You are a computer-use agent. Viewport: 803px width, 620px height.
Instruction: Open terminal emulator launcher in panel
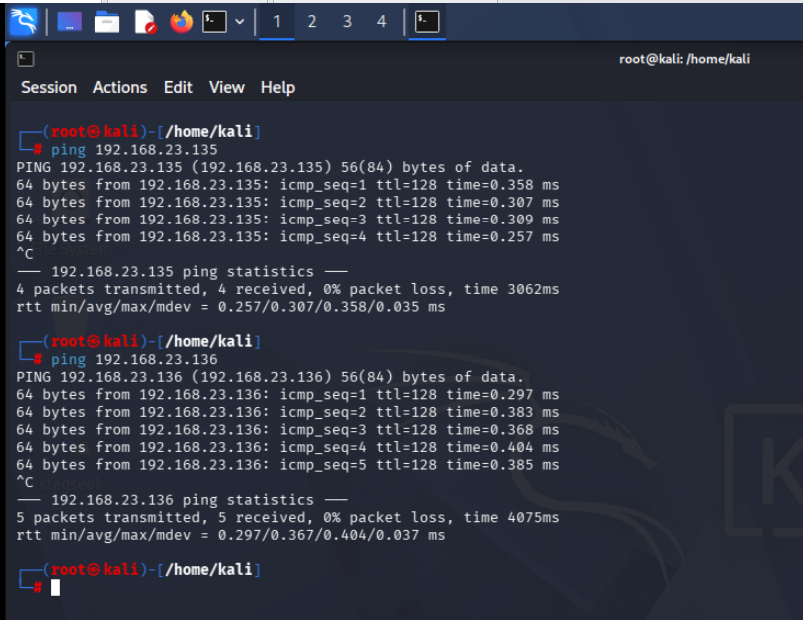coord(215,22)
